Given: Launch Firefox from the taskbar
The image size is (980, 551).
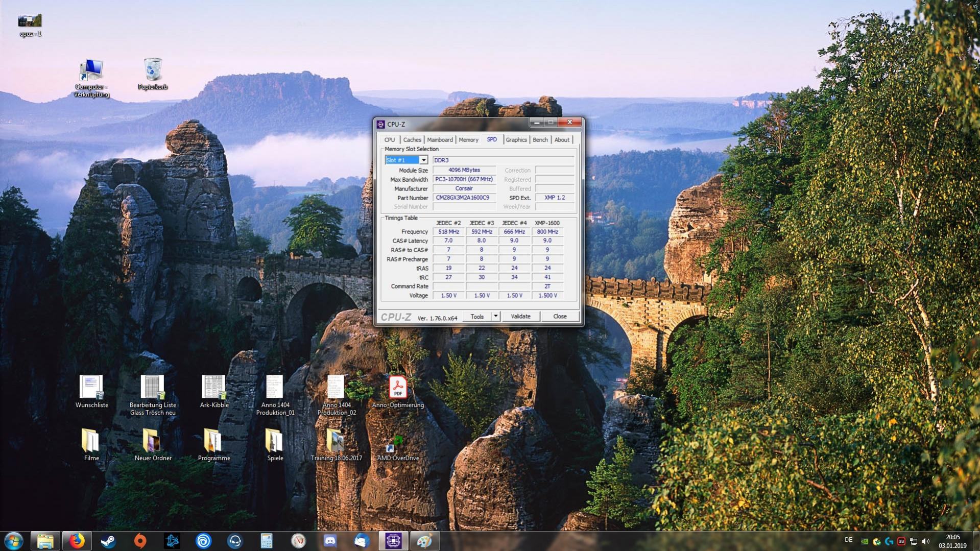Looking at the screenshot, I should [x=77, y=541].
